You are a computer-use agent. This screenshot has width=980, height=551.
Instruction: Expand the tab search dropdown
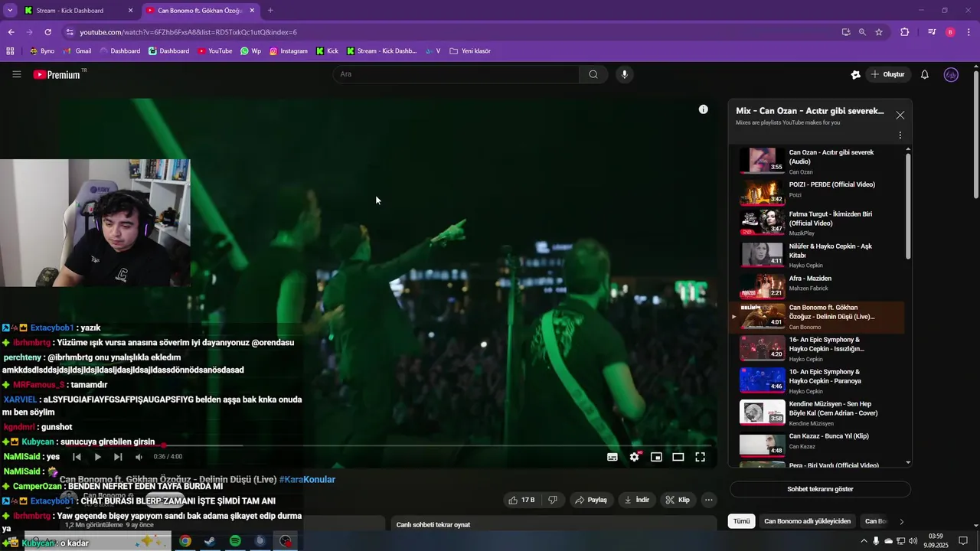[10, 11]
